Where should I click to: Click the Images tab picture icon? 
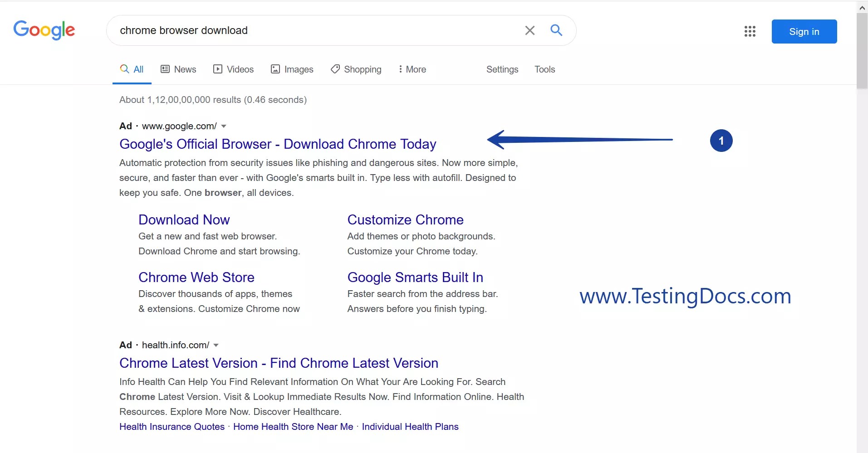[275, 69]
